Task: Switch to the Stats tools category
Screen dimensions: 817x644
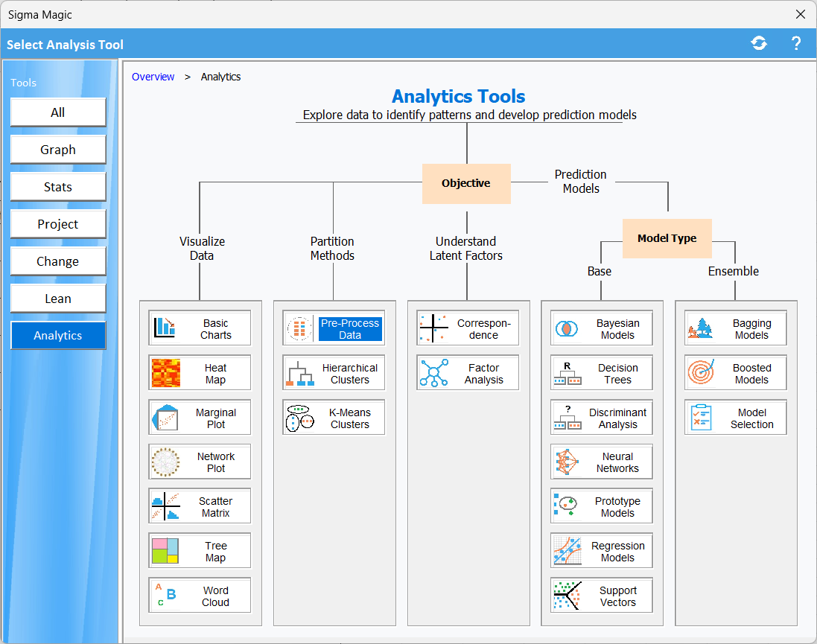Action: (x=58, y=187)
